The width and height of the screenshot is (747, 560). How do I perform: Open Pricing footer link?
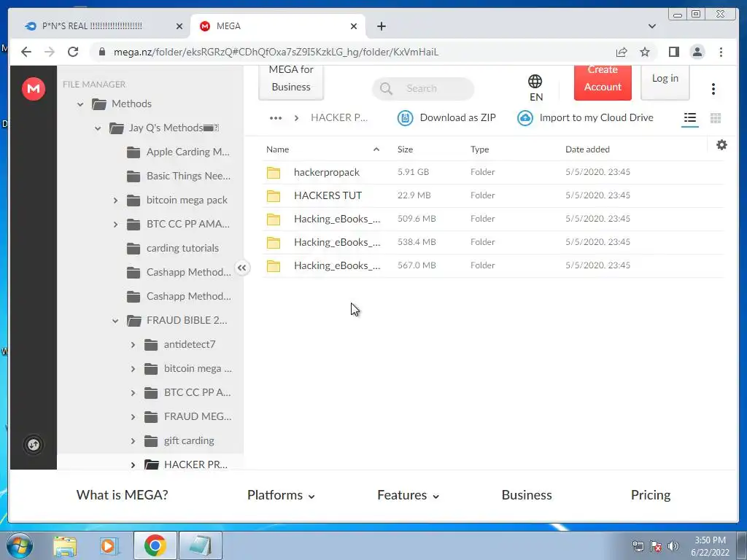tap(650, 495)
